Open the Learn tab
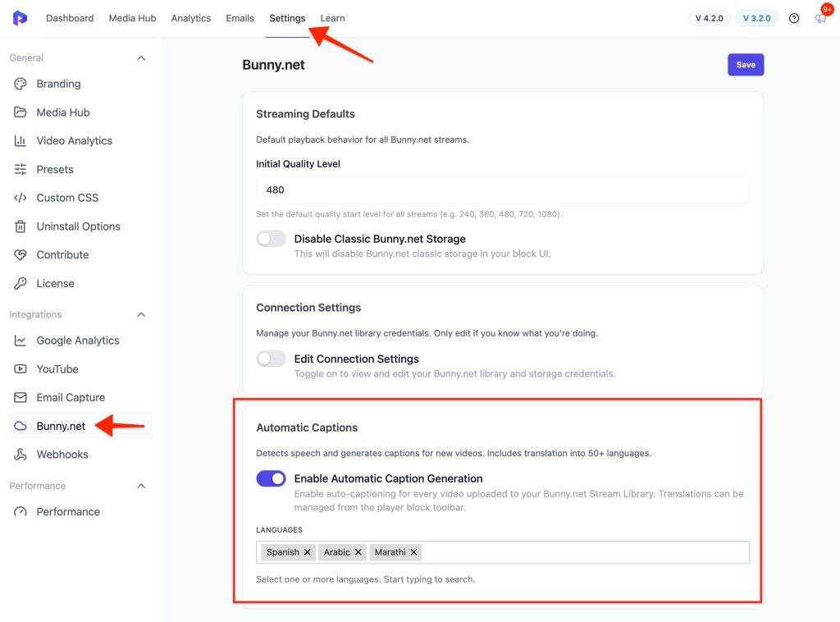Screen dimensions: 840x622 click(x=333, y=18)
